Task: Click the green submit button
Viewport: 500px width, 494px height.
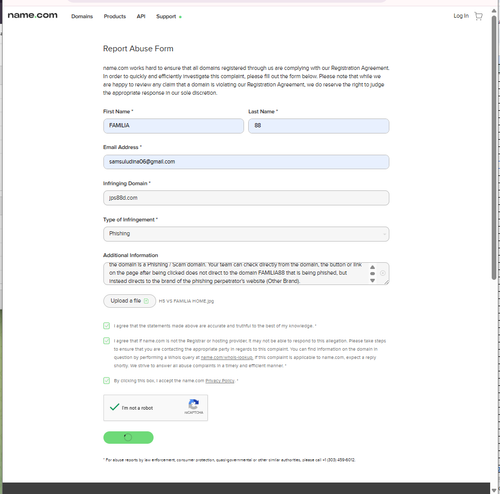Action: [128, 437]
